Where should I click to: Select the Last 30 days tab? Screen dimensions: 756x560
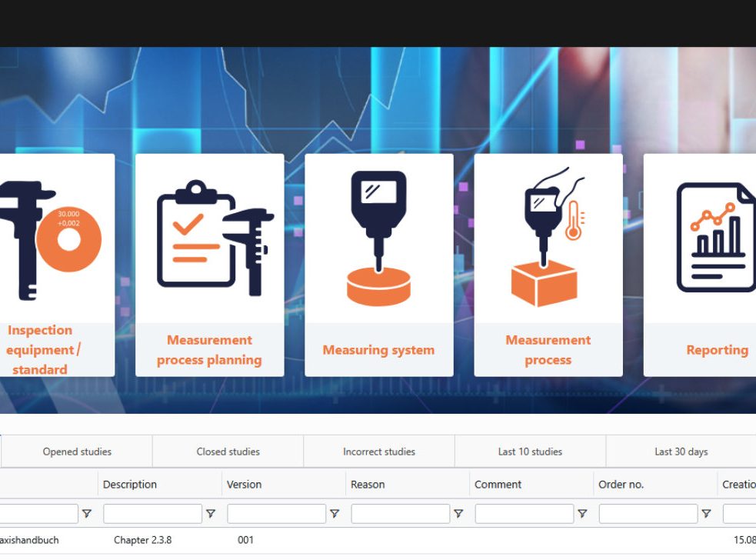coord(681,452)
